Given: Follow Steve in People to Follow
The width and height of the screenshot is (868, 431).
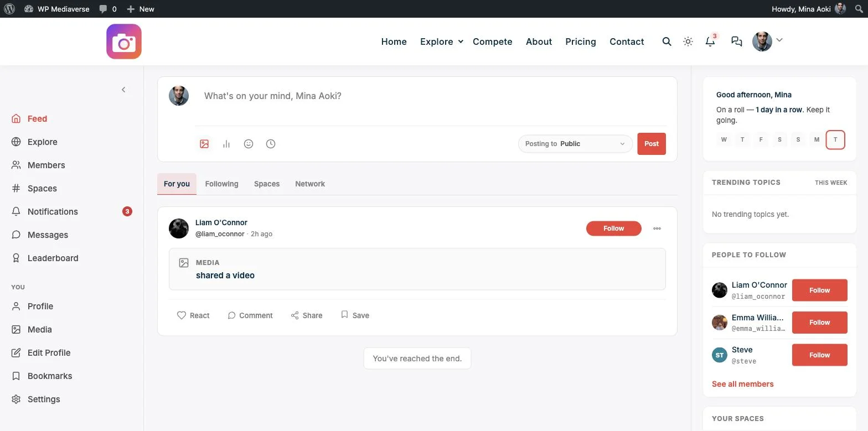Looking at the screenshot, I should 820,355.
